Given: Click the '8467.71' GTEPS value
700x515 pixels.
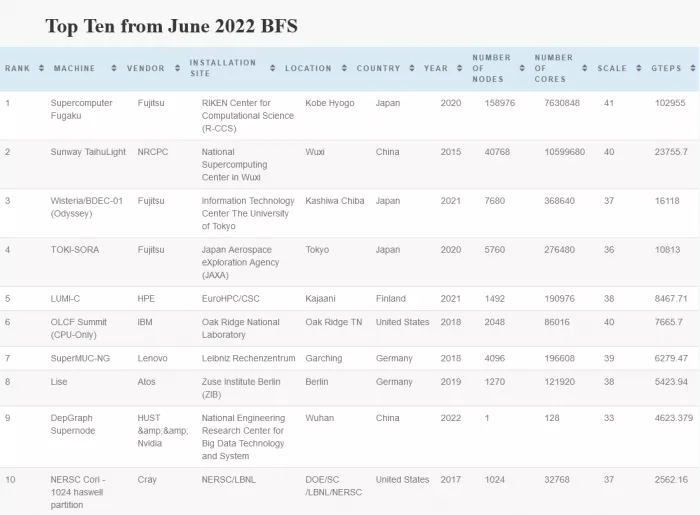Looking at the screenshot, I should 671,299.
